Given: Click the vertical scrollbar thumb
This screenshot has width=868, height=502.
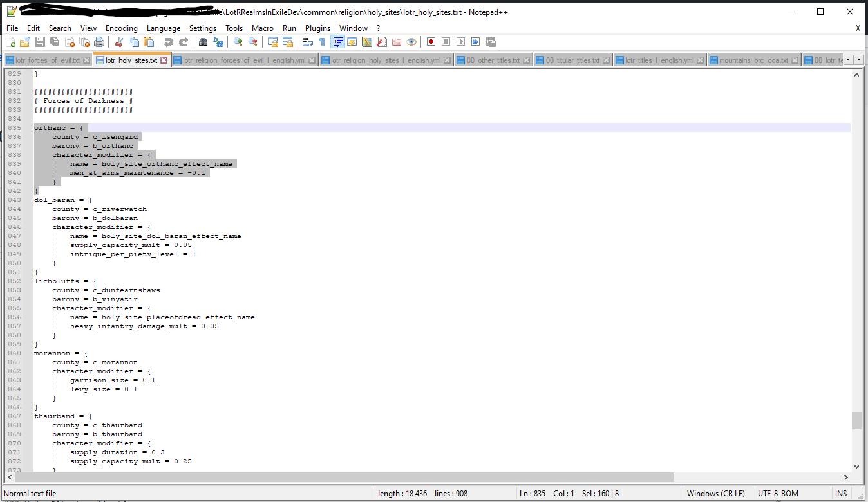Looking at the screenshot, I should click(856, 420).
